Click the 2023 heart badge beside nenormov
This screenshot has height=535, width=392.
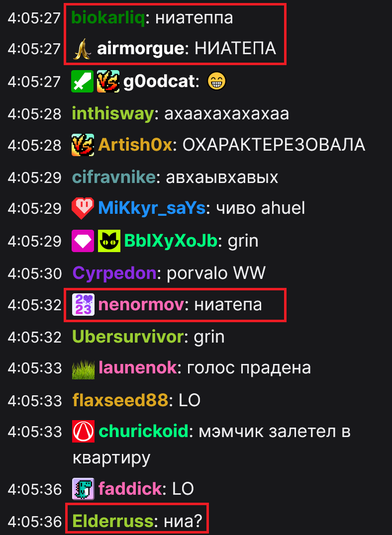pos(83,305)
